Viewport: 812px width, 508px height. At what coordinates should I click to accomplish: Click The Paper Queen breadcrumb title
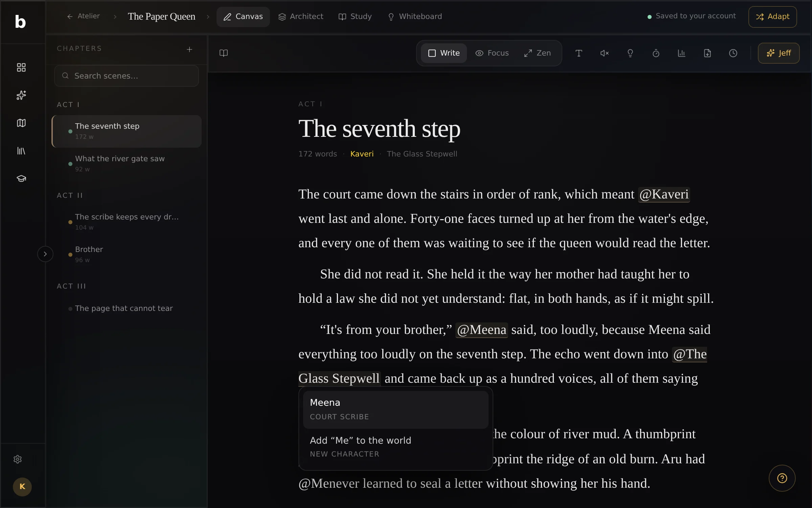coord(161,16)
